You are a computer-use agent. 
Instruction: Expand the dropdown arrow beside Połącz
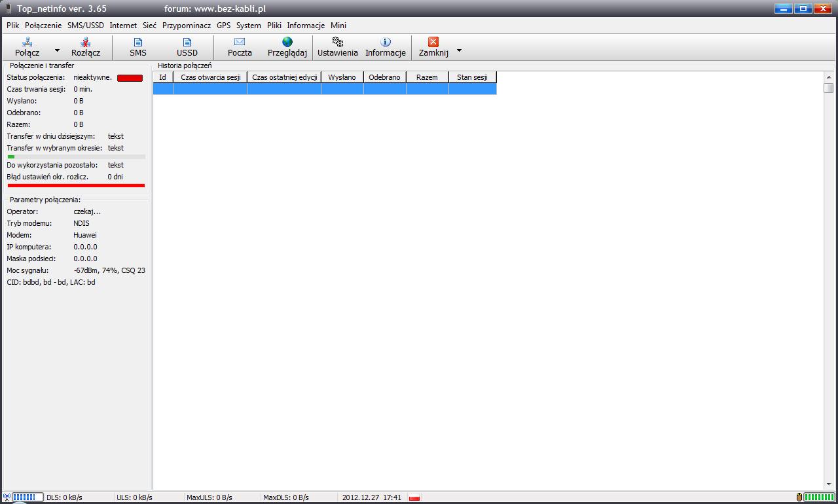[x=57, y=50]
